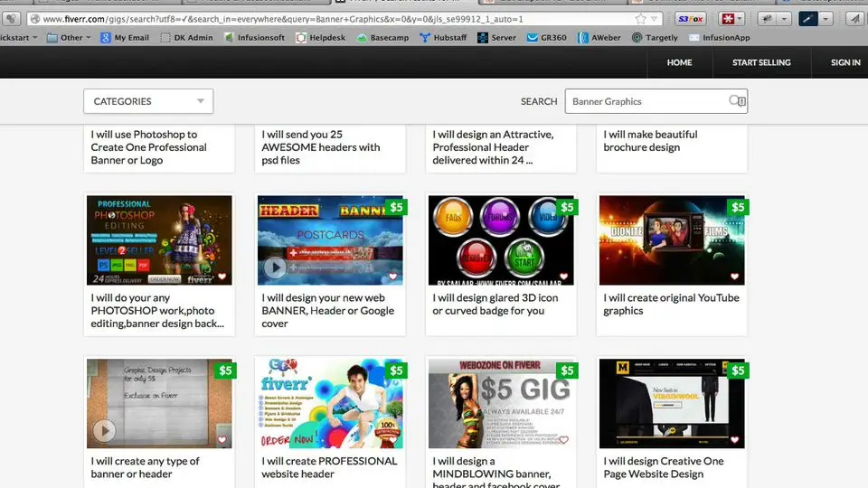Click START SELLING in the top navigation
868x488 pixels.
761,62
